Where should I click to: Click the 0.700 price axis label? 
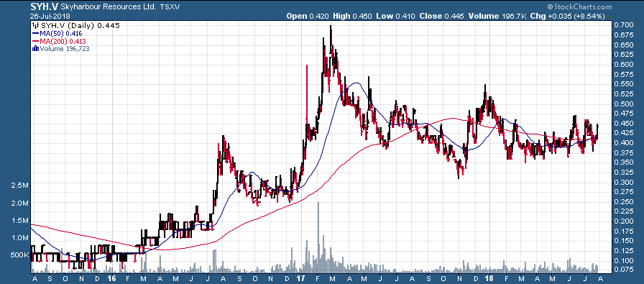(x=623, y=25)
